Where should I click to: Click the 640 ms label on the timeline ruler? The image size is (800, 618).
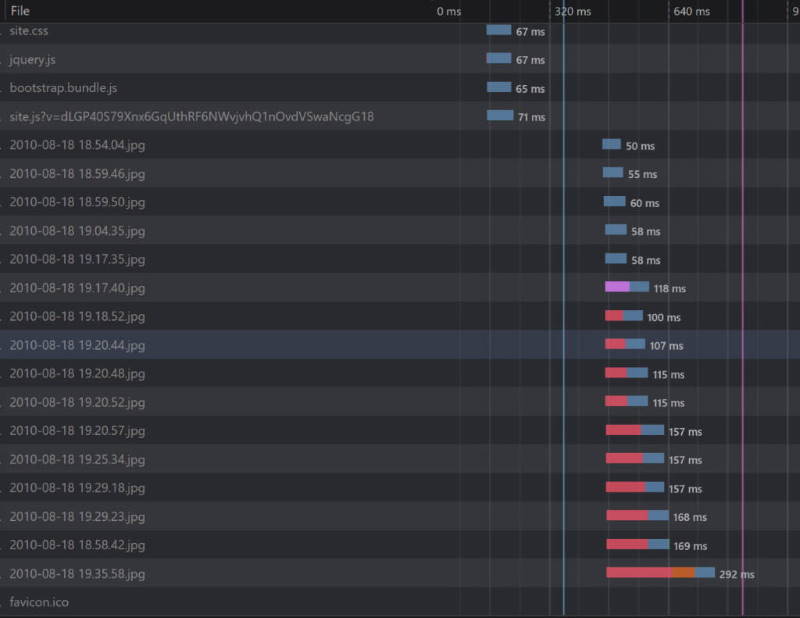pos(692,11)
